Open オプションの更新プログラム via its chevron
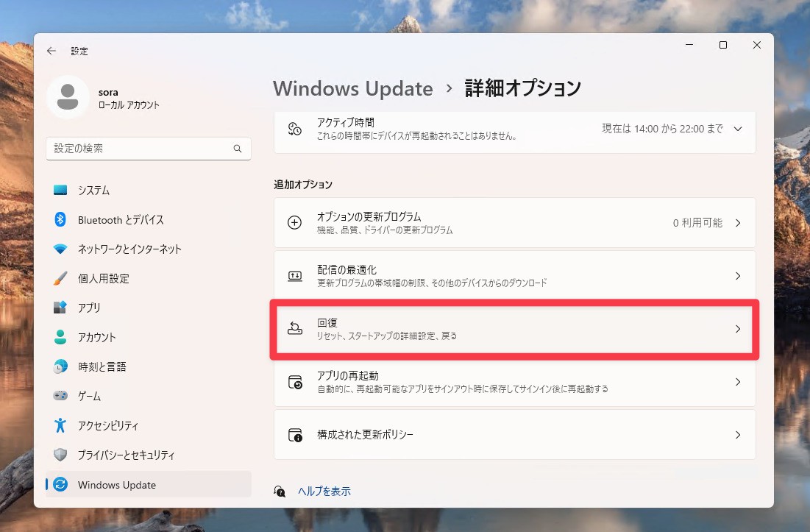810x532 pixels. [x=738, y=223]
